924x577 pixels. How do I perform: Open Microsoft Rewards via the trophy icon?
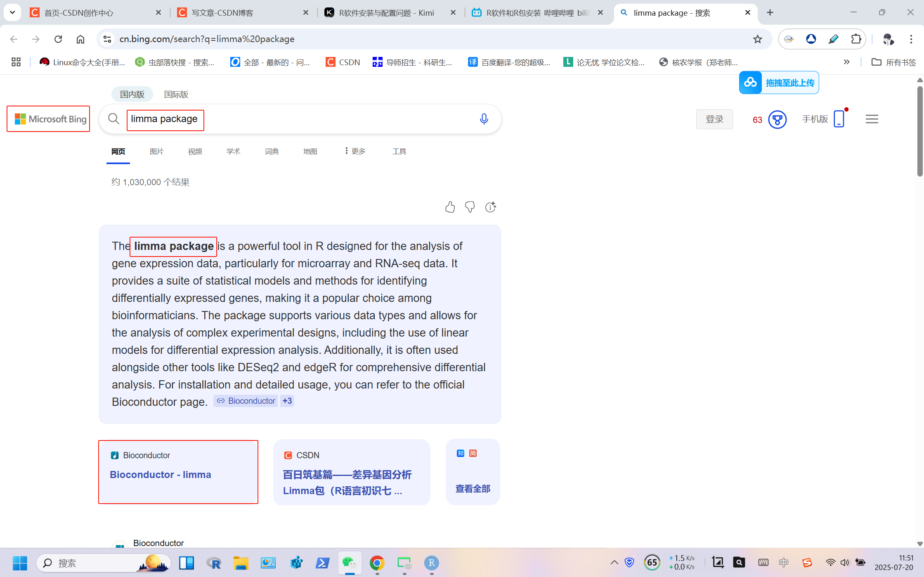point(777,120)
